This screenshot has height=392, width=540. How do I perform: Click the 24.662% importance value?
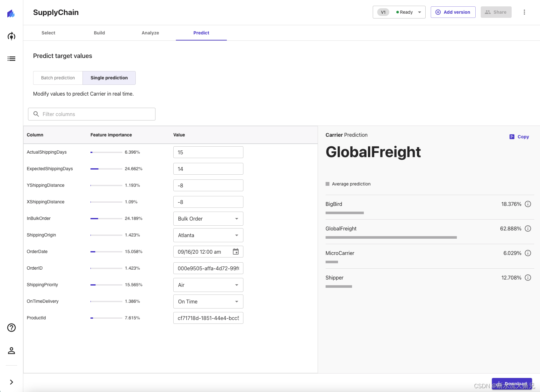click(x=133, y=169)
